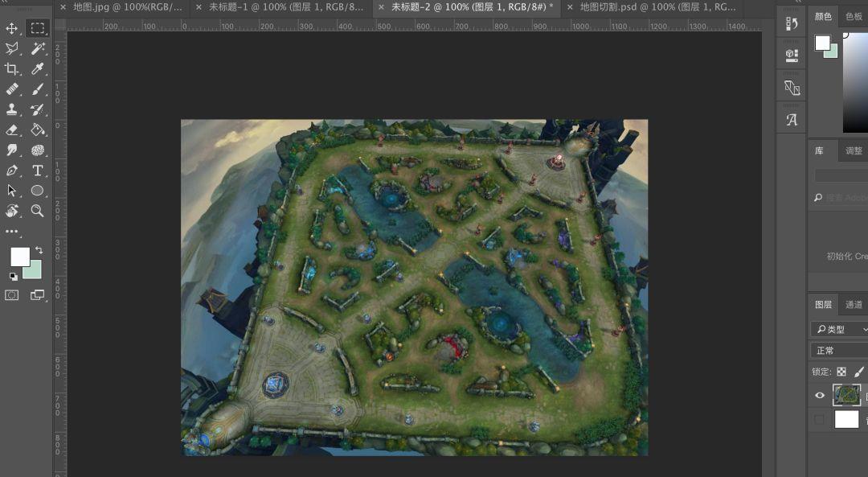Toggle lock image pixels brush icon
The width and height of the screenshot is (868, 477).
pyautogui.click(x=859, y=372)
